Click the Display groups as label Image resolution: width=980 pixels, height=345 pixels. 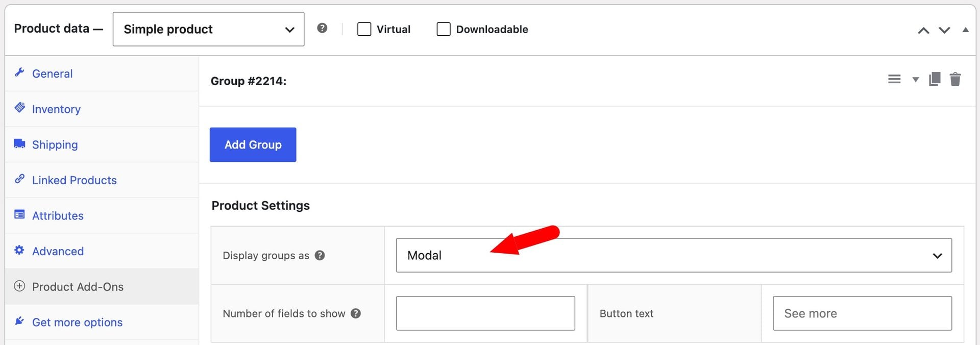[266, 255]
